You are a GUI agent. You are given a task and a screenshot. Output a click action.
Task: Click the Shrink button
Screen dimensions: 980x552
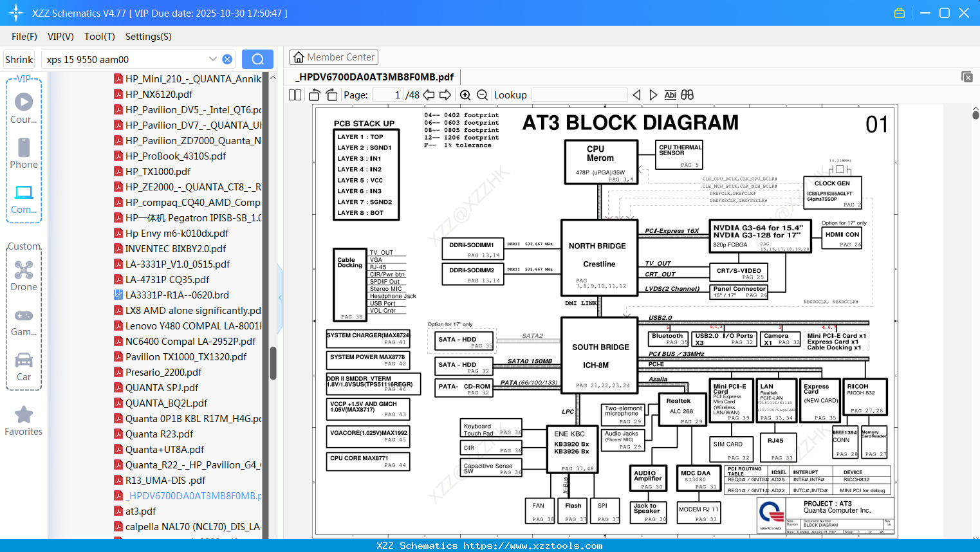tap(19, 59)
